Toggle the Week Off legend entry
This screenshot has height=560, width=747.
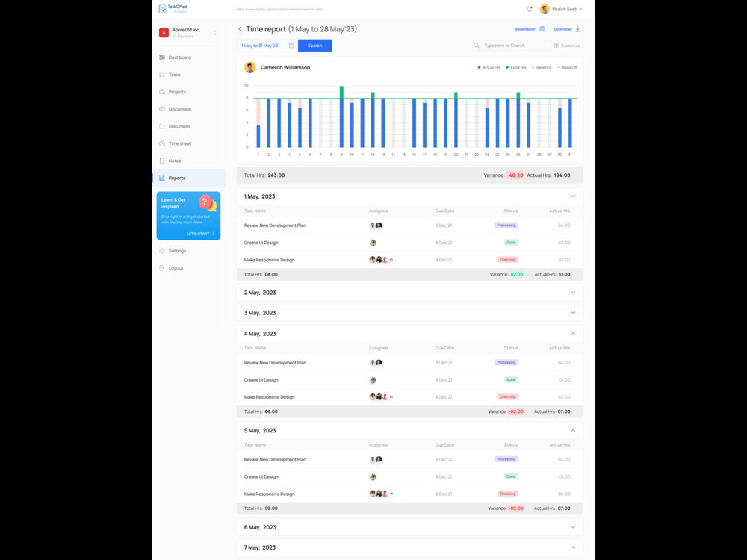coord(567,68)
